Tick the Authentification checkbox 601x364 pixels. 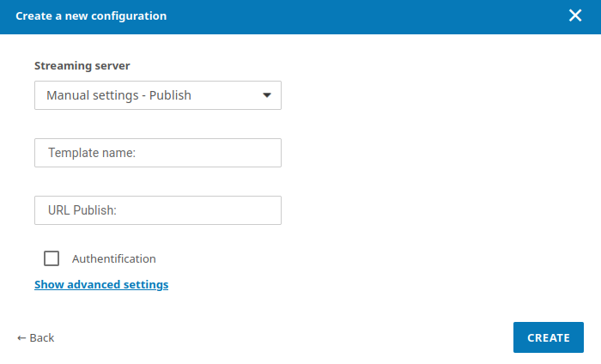[52, 258]
